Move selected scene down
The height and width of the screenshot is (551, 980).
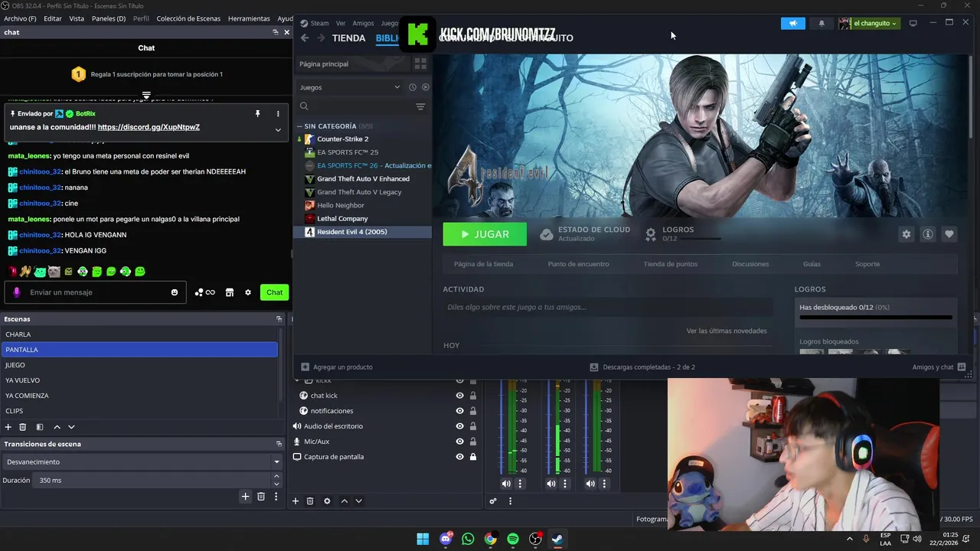pyautogui.click(x=71, y=427)
